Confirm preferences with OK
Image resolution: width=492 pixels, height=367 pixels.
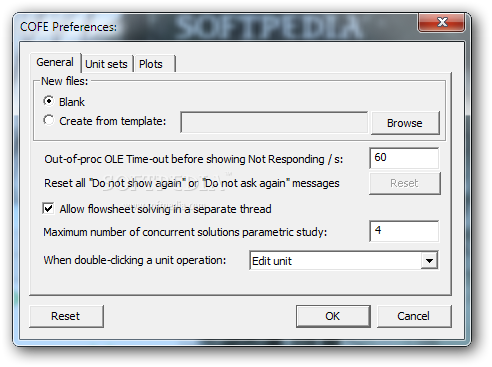click(333, 316)
